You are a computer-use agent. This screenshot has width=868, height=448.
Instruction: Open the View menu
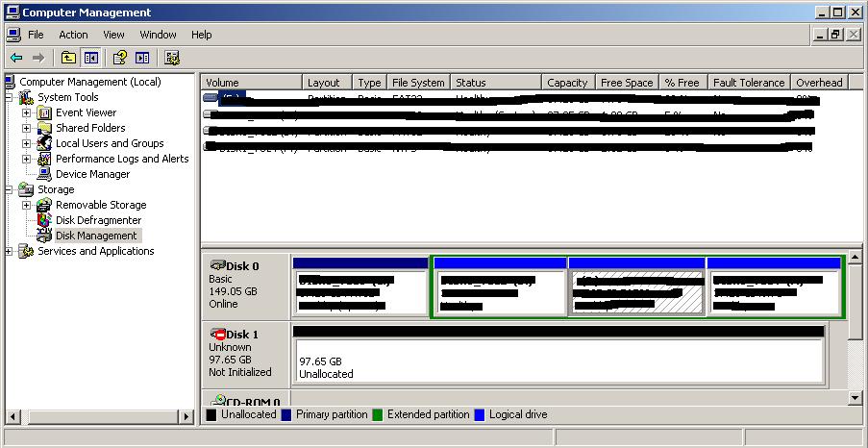pyautogui.click(x=113, y=35)
